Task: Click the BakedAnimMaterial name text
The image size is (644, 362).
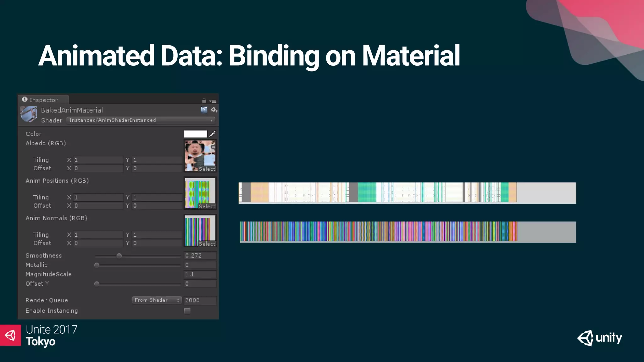Action: (72, 110)
